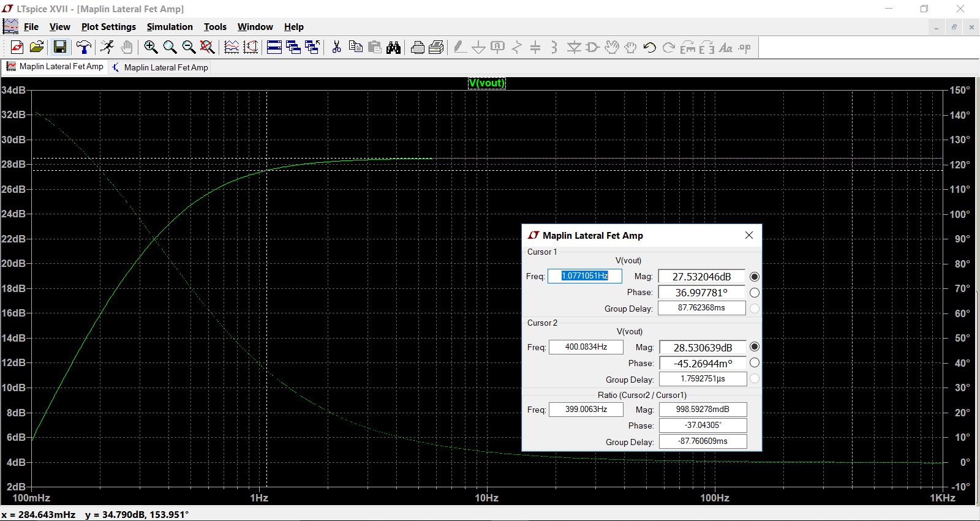Click Cursor 2 Mag value 28.530639dB
980x521 pixels.
pos(703,348)
